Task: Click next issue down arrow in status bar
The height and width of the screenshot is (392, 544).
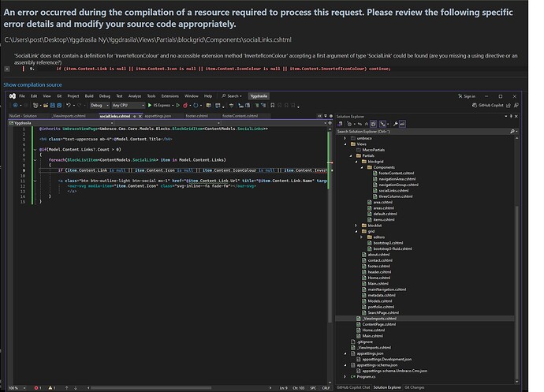Action: (75, 388)
